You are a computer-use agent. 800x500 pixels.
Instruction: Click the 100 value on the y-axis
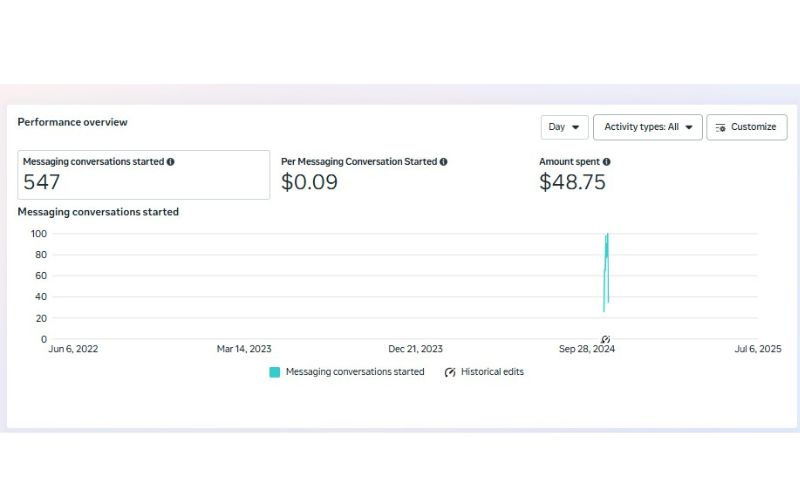[x=39, y=234]
